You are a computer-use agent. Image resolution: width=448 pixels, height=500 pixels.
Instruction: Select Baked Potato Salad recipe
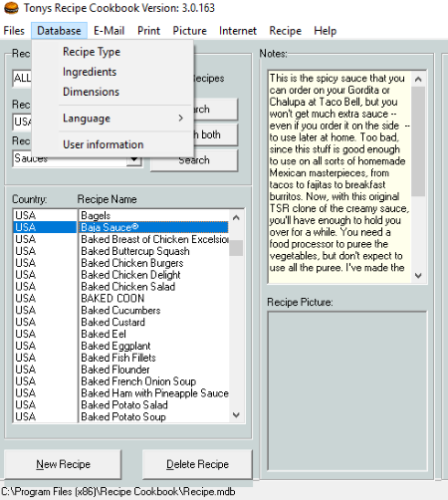(x=154, y=405)
